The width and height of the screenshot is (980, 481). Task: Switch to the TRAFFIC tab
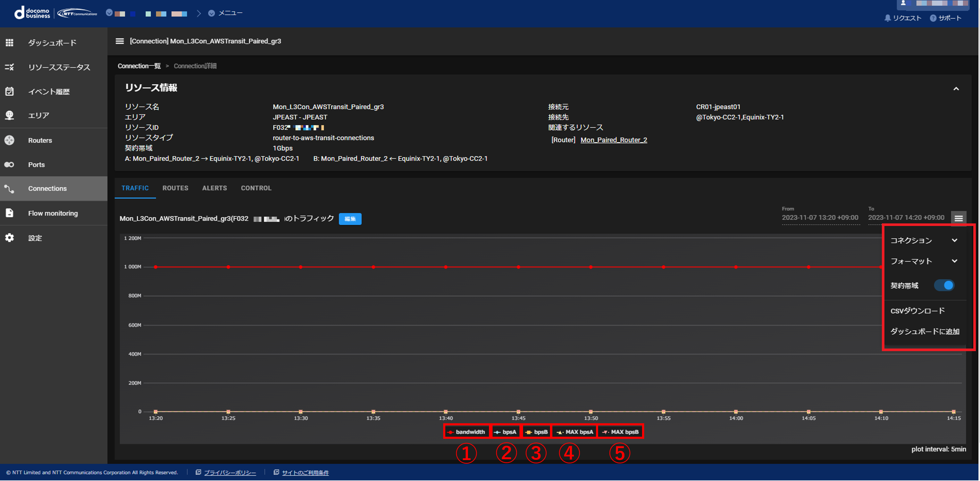coord(135,188)
